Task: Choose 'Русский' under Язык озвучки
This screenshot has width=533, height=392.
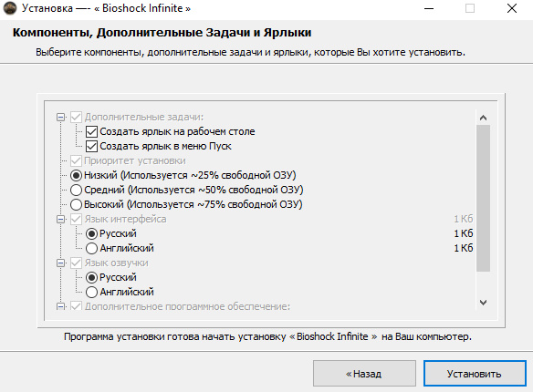Action: 91,278
